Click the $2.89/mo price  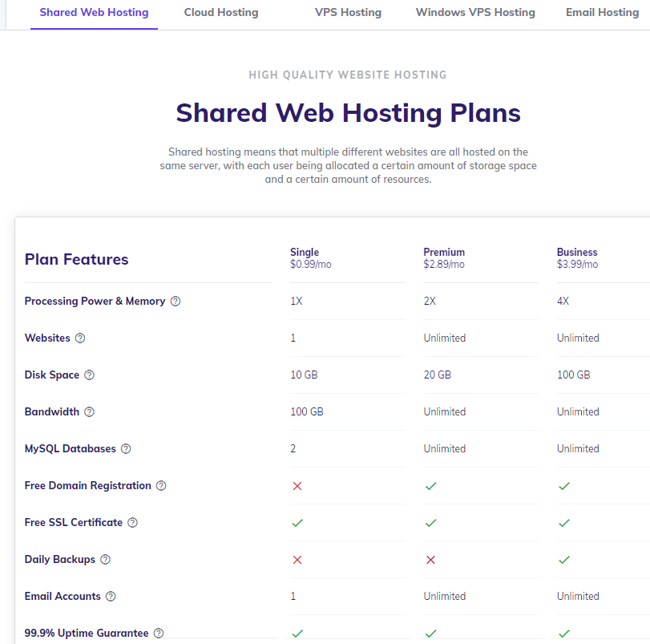pyautogui.click(x=443, y=264)
